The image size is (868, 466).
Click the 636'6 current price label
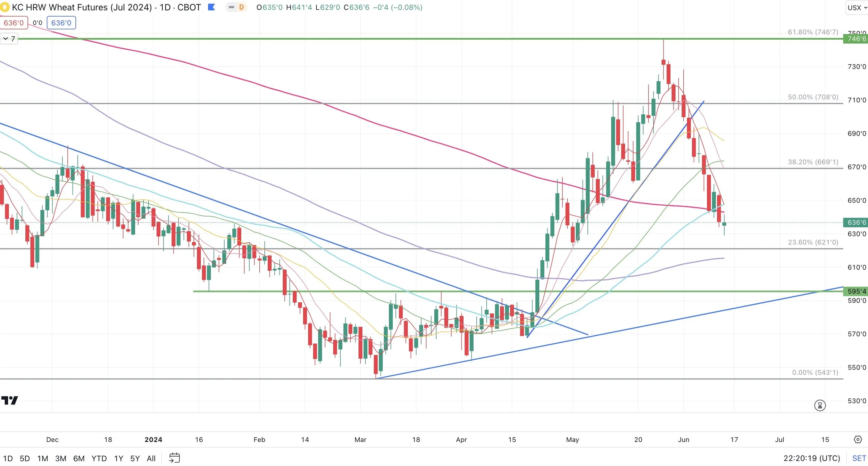click(855, 222)
